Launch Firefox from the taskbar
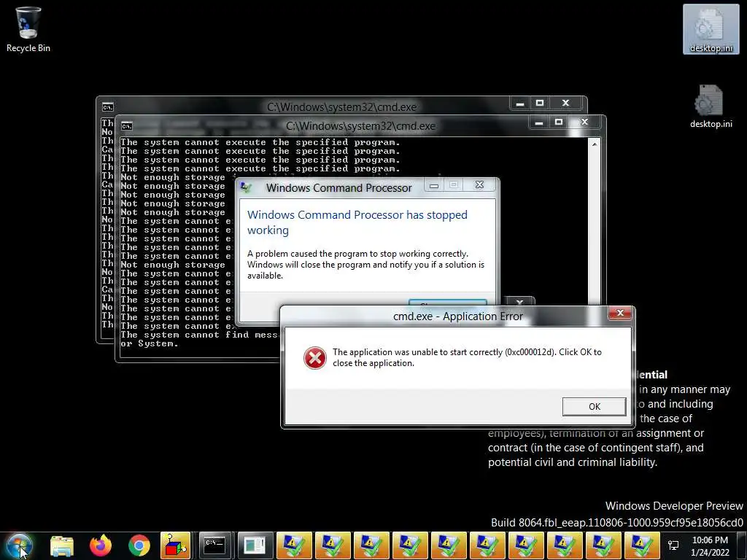The height and width of the screenshot is (560, 747). [x=101, y=545]
